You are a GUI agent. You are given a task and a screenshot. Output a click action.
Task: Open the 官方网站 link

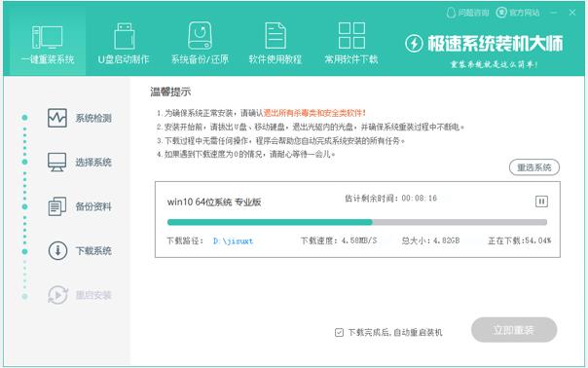518,13
